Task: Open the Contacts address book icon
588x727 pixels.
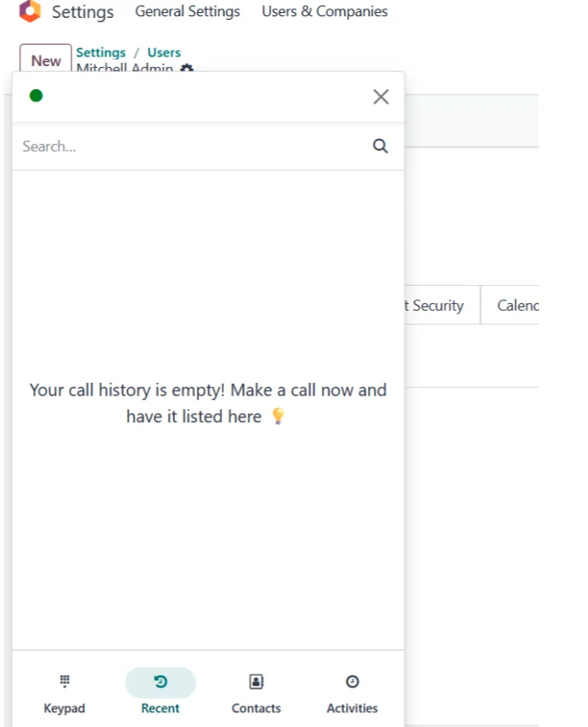Action: tap(256, 682)
